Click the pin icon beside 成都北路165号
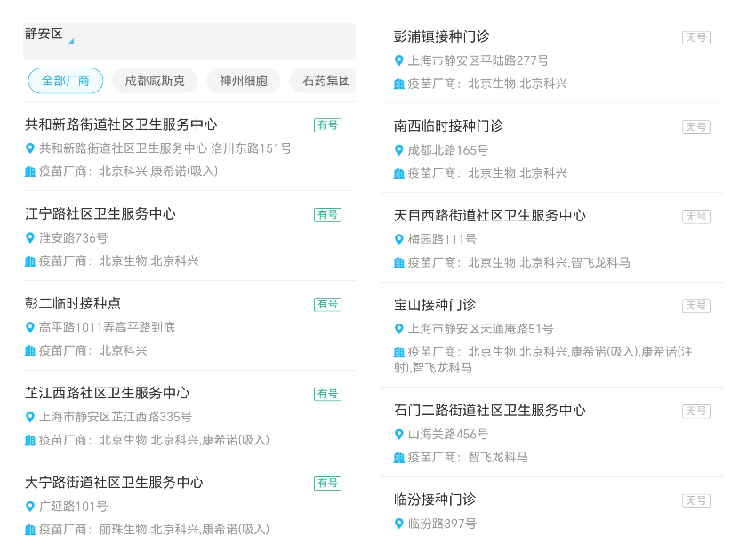The width and height of the screenshot is (747, 560). coord(399,150)
